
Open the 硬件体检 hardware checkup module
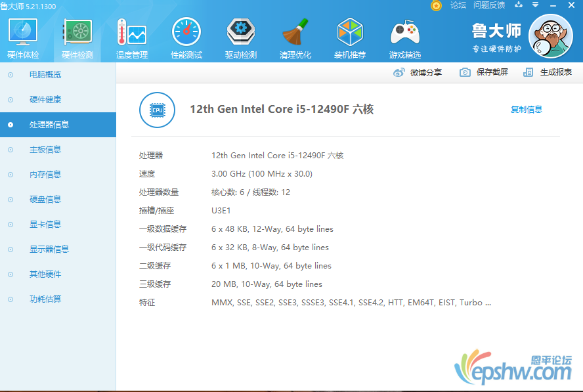click(x=23, y=39)
